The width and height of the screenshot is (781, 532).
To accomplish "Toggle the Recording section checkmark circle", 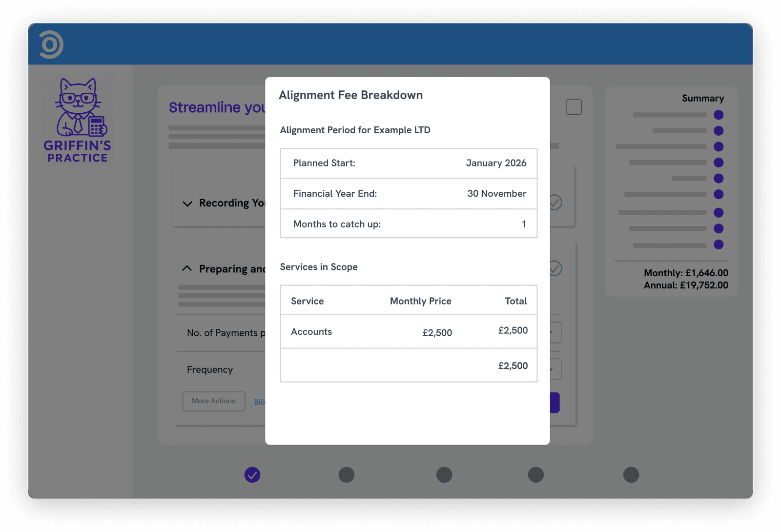I will tap(555, 202).
